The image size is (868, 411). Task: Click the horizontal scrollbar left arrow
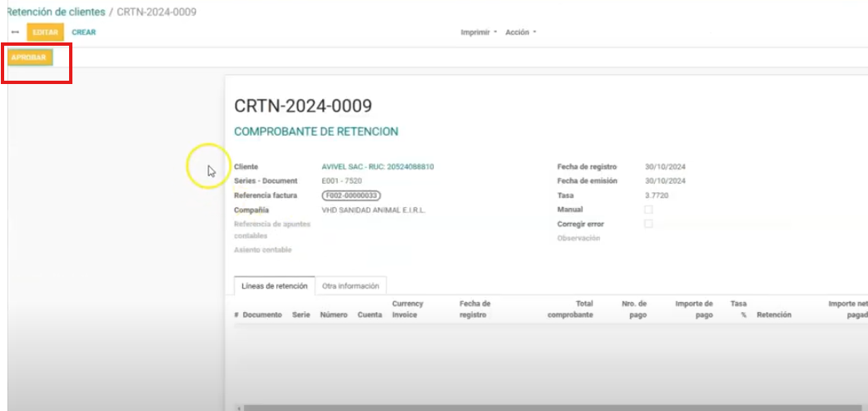(x=238, y=408)
